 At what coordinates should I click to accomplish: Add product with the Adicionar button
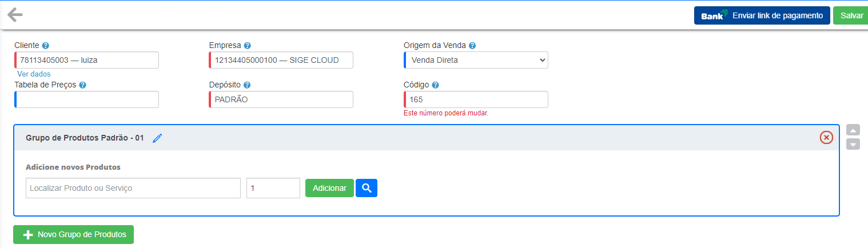[x=329, y=187]
